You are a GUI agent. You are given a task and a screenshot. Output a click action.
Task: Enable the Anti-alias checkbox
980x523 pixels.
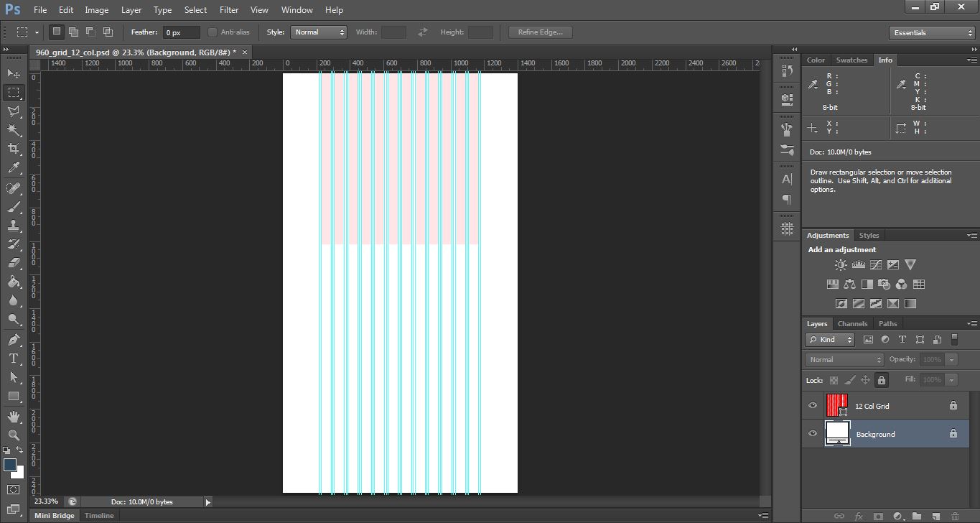pyautogui.click(x=213, y=32)
